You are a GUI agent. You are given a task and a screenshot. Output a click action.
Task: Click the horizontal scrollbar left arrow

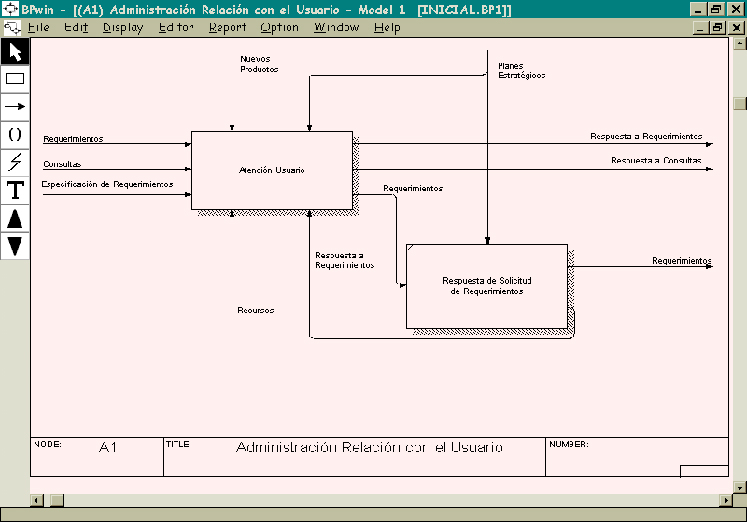click(37, 499)
